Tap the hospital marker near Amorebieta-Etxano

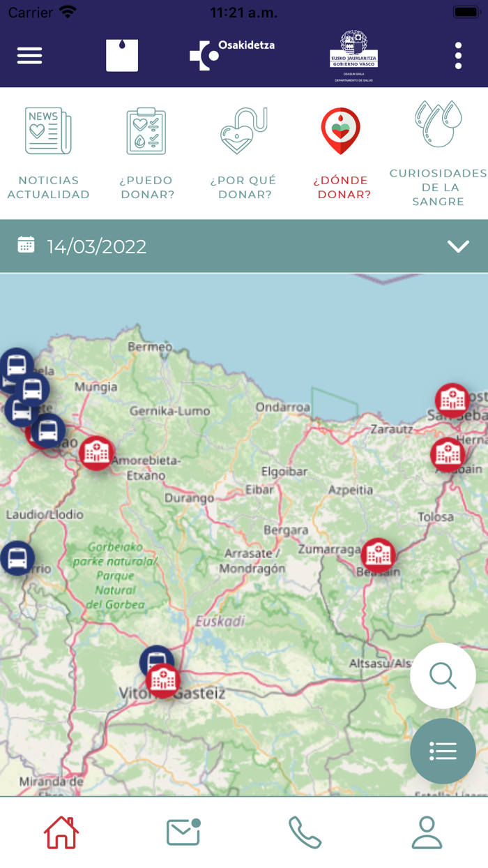[x=96, y=453]
